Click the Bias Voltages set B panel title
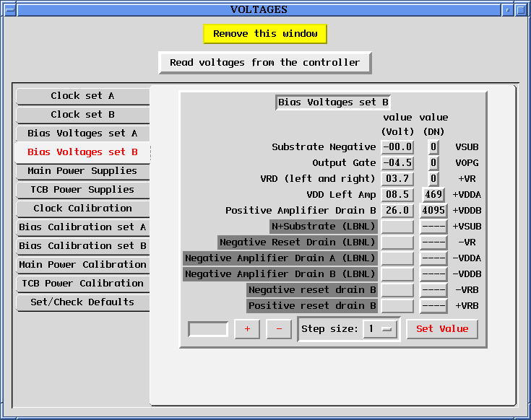Viewport: 531px width, 420px height. tap(333, 102)
